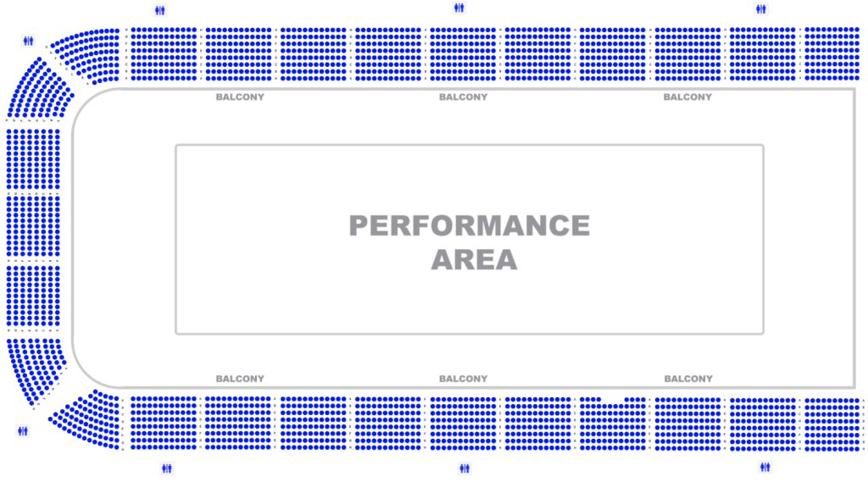Click the top-left BALCONY label
868x482 pixels.
point(240,97)
